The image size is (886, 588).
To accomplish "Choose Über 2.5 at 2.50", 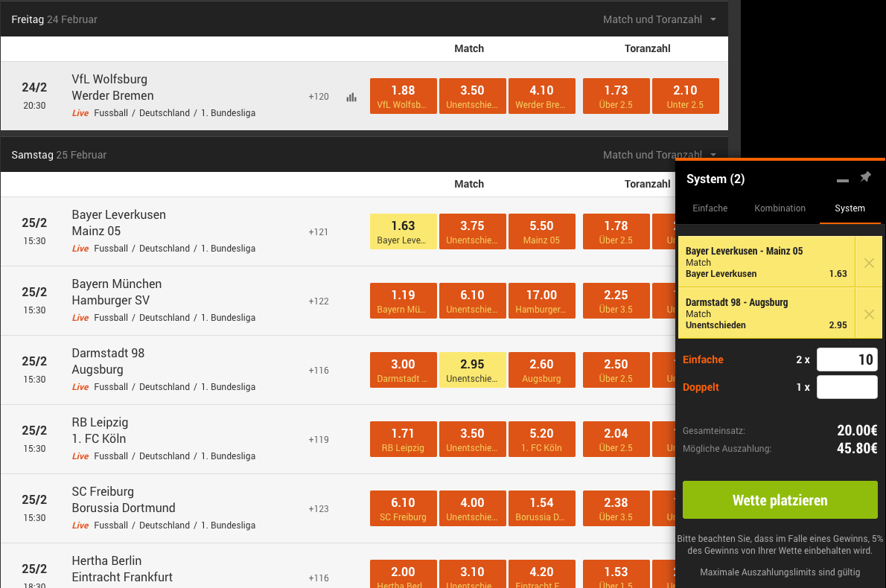I will click(x=616, y=370).
